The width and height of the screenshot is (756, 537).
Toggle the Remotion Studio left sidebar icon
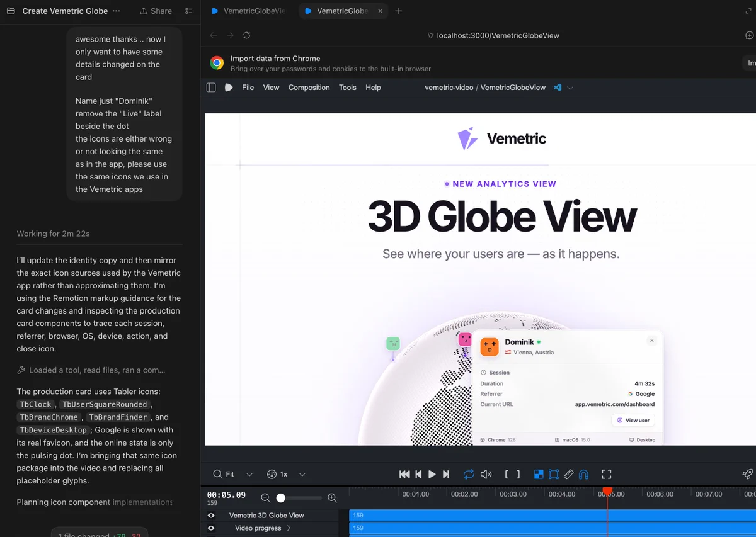pos(211,88)
